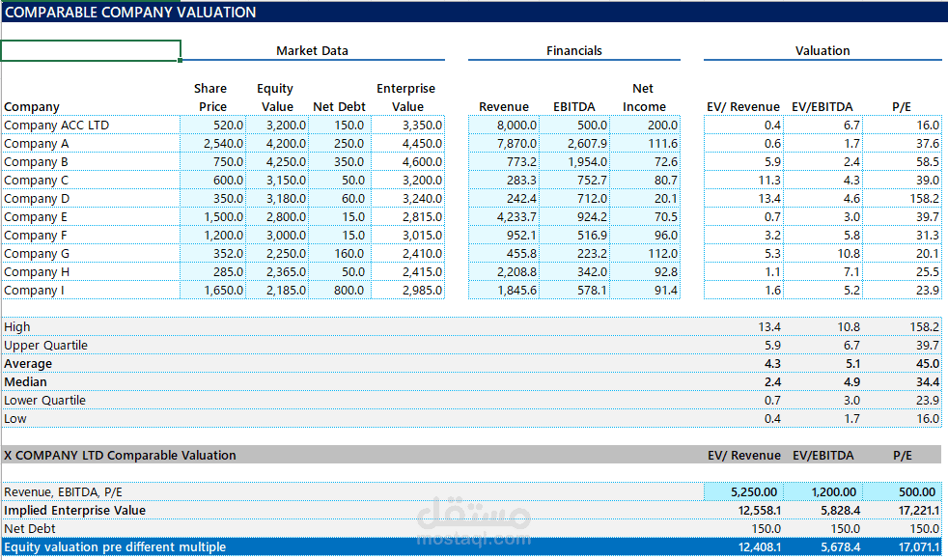Select the revenue input 5,250.00 cell
This screenshot has height=560, width=948.
pyautogui.click(x=743, y=492)
